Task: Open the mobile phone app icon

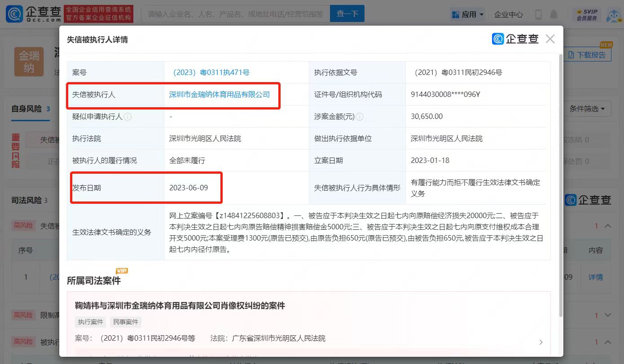Action: tap(539, 14)
